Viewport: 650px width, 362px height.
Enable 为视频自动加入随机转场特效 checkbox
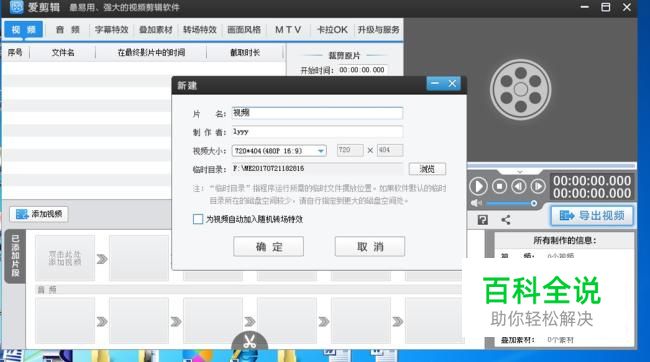click(x=198, y=219)
